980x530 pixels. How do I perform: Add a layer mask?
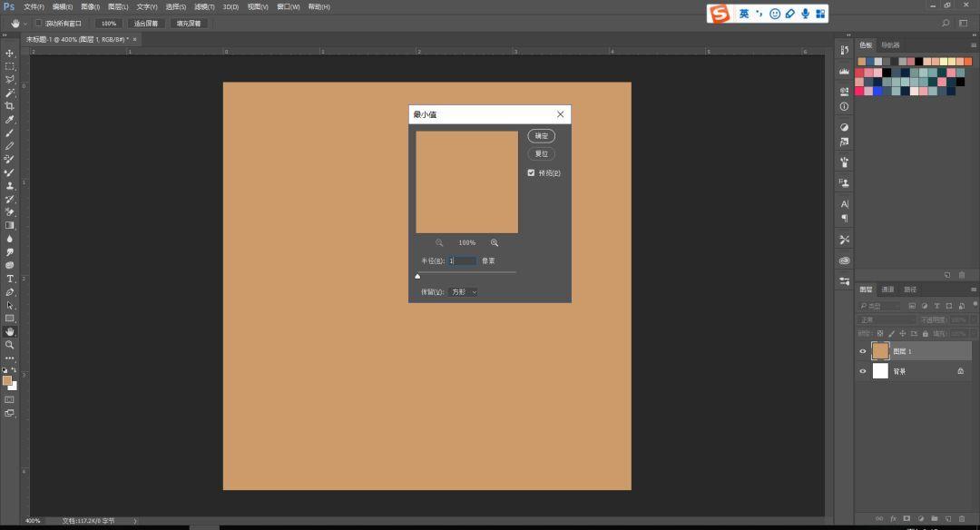coord(906,519)
